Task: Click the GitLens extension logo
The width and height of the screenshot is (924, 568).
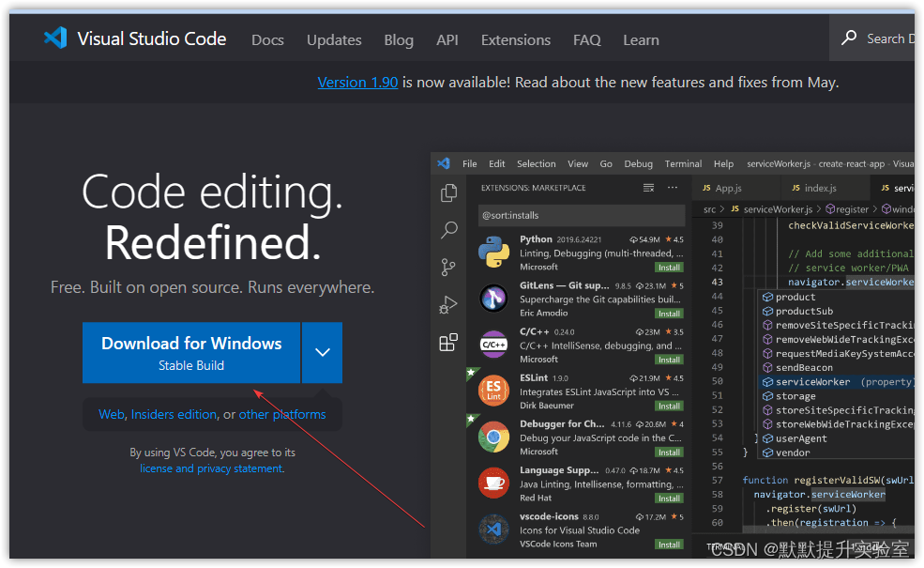Action: [493, 299]
